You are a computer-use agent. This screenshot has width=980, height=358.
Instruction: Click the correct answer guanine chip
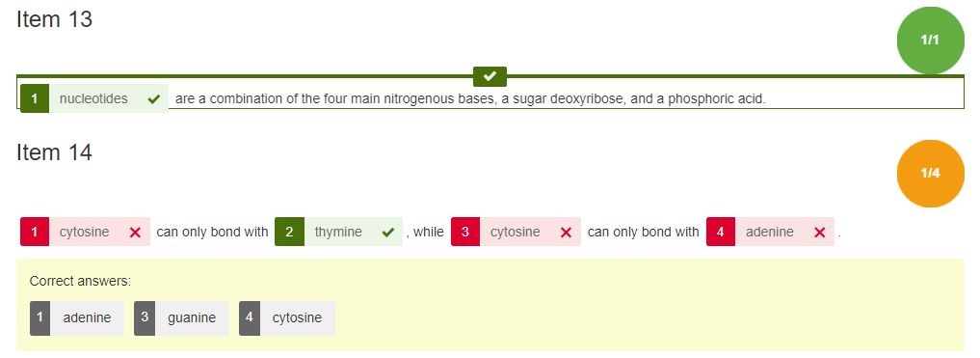click(x=181, y=317)
